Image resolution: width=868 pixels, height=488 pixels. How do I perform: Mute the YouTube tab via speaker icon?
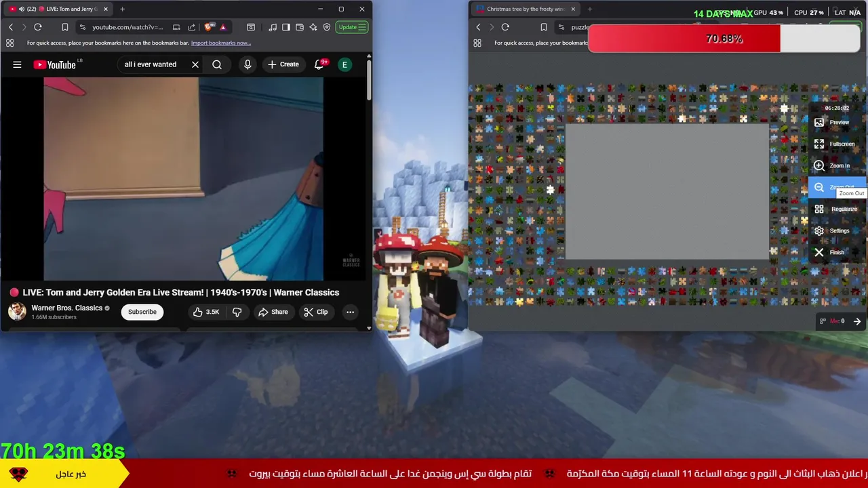pyautogui.click(x=21, y=9)
